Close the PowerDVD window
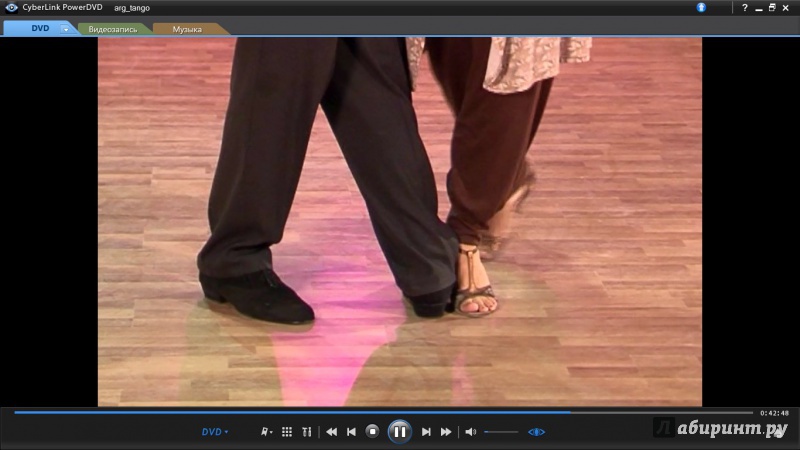Screen dimensions: 800x450 pyautogui.click(x=786, y=8)
